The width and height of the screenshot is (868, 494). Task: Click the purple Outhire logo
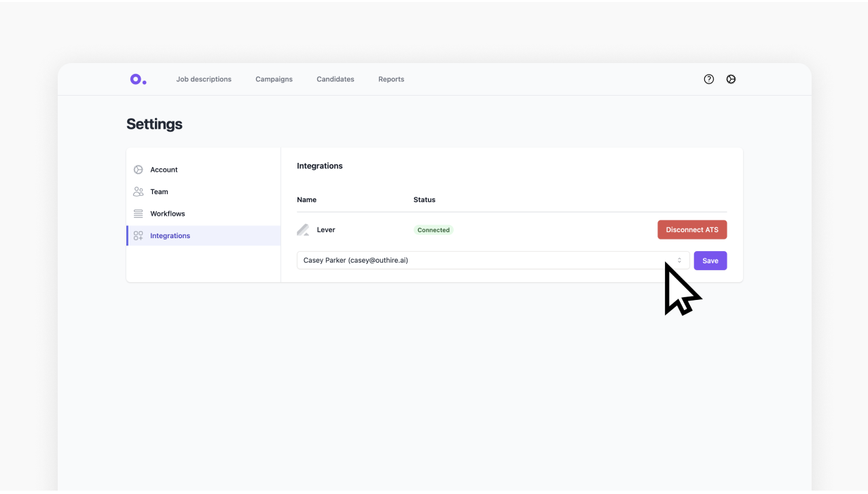click(138, 79)
